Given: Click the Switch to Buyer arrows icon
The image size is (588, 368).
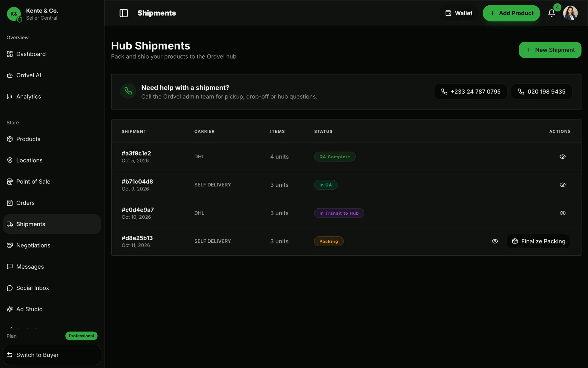Looking at the screenshot, I should point(10,355).
